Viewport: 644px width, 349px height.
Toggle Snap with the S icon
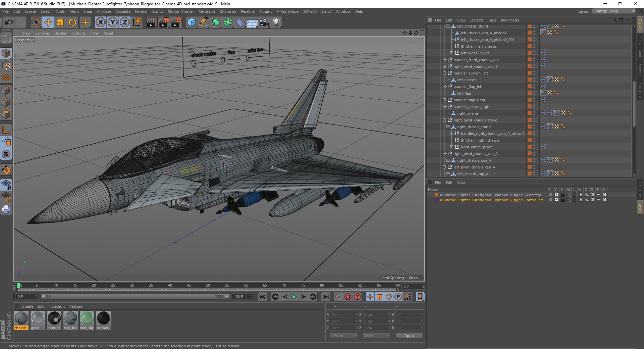point(6,154)
